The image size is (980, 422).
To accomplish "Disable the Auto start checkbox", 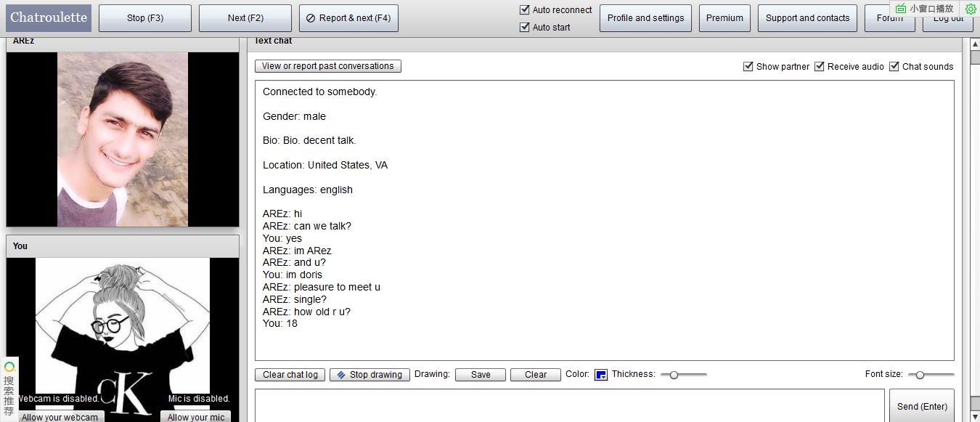I will [x=525, y=28].
